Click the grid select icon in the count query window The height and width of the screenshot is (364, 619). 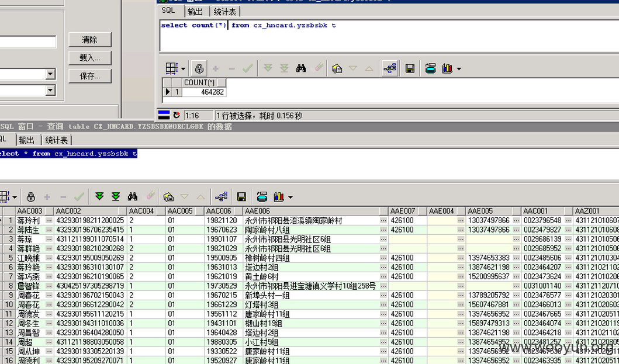[x=172, y=69]
